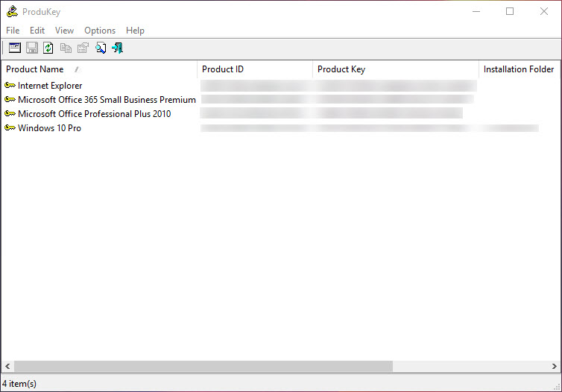
Task: Click key icon beside Office 365 Small Business
Action: pyautogui.click(x=10, y=99)
